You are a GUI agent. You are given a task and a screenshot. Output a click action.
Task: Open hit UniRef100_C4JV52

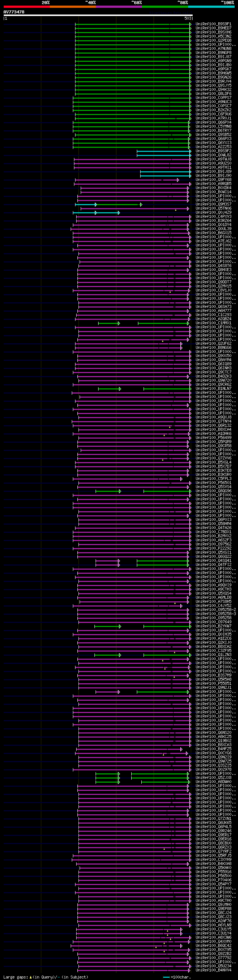click(213, 606)
